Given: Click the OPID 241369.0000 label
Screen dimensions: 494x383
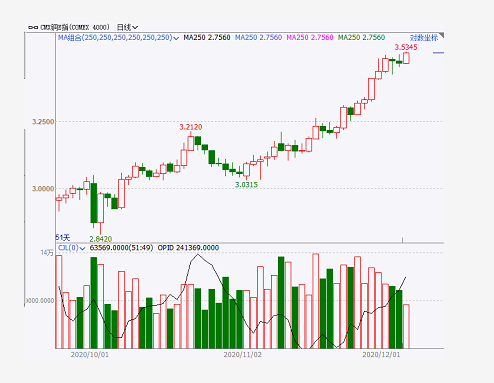Looking at the screenshot, I should point(188,248).
